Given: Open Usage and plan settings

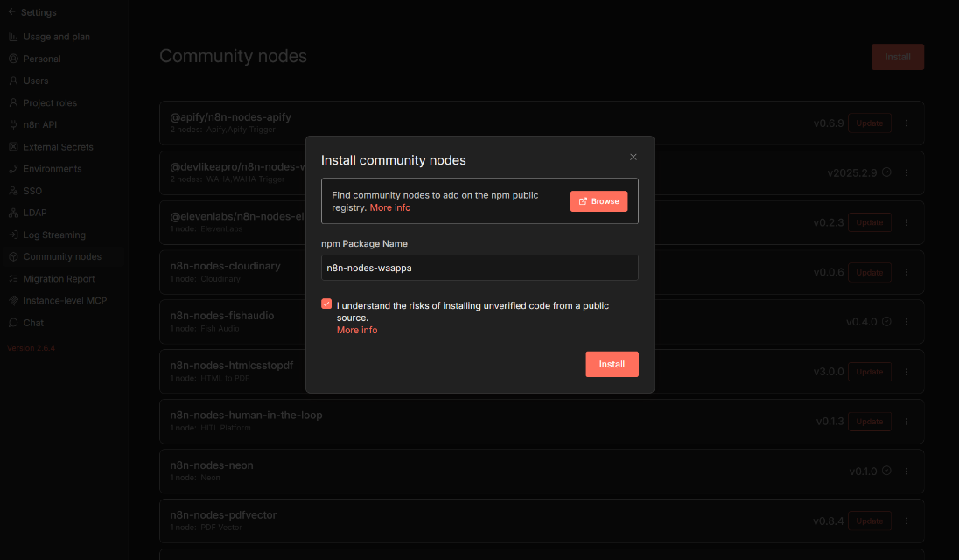Looking at the screenshot, I should click(x=57, y=37).
